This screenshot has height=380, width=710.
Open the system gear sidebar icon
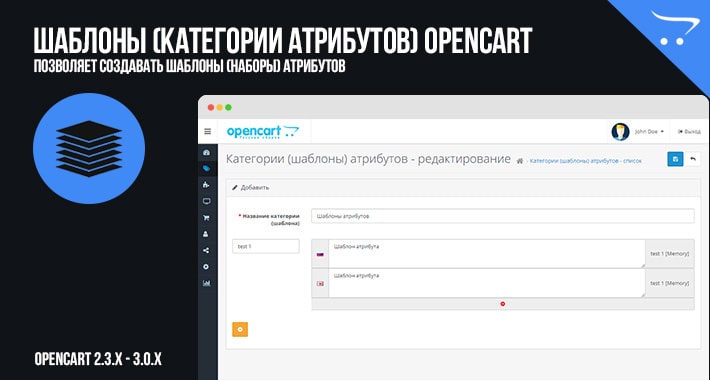point(206,267)
